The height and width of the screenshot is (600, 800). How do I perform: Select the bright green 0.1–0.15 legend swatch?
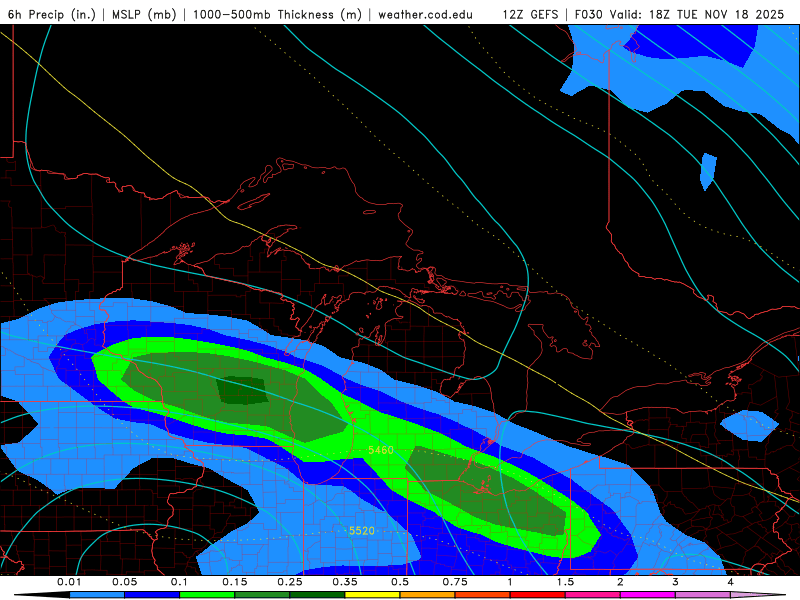point(207,595)
